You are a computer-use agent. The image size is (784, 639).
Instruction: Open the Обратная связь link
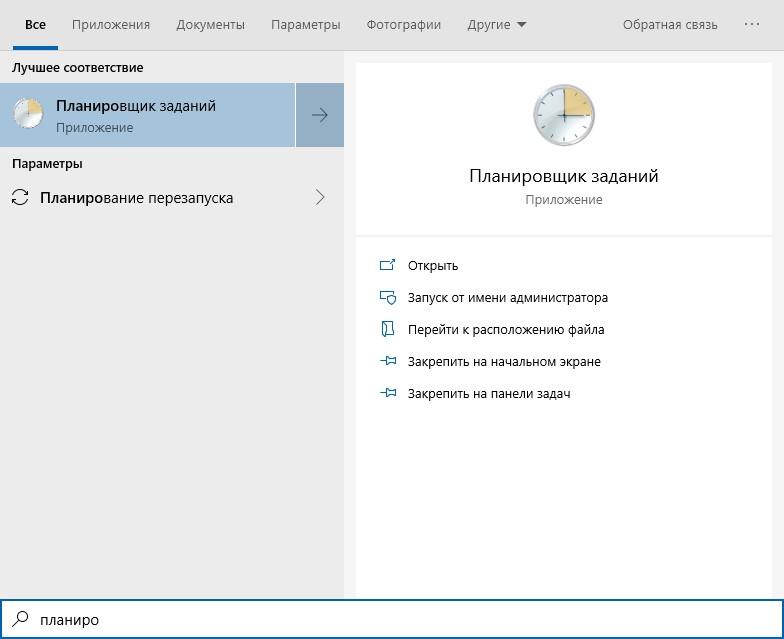point(670,24)
